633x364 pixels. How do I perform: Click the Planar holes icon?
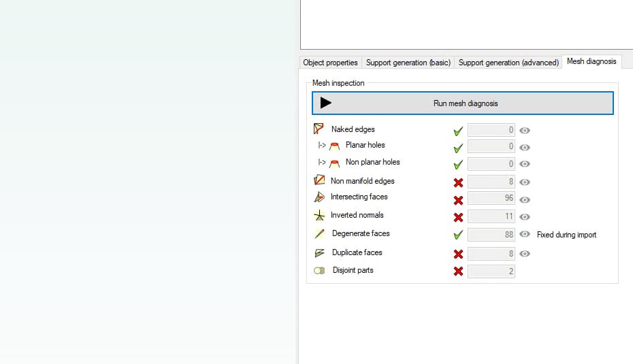[334, 146]
